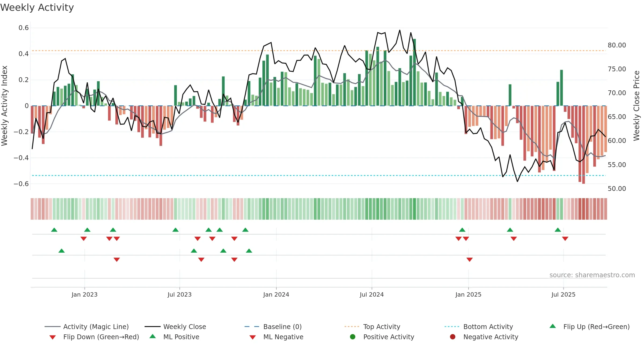644x362 pixels.
Task: Click the 'Jan 2024' x-axis label
Action: click(x=276, y=295)
